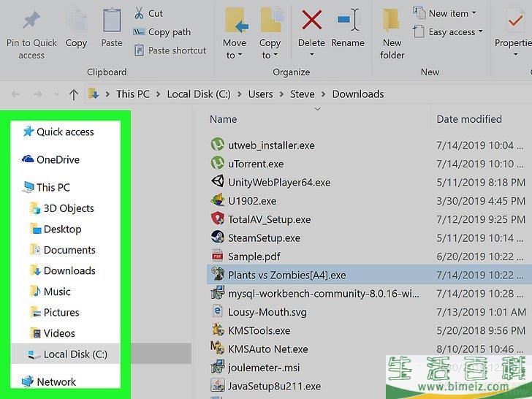Click uTorrent.exe file name
The height and width of the screenshot is (399, 532).
(x=256, y=164)
